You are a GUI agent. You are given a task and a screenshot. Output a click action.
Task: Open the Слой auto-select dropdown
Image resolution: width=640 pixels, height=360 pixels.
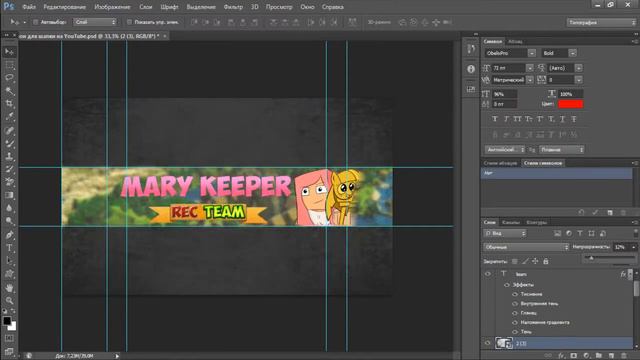(x=95, y=22)
